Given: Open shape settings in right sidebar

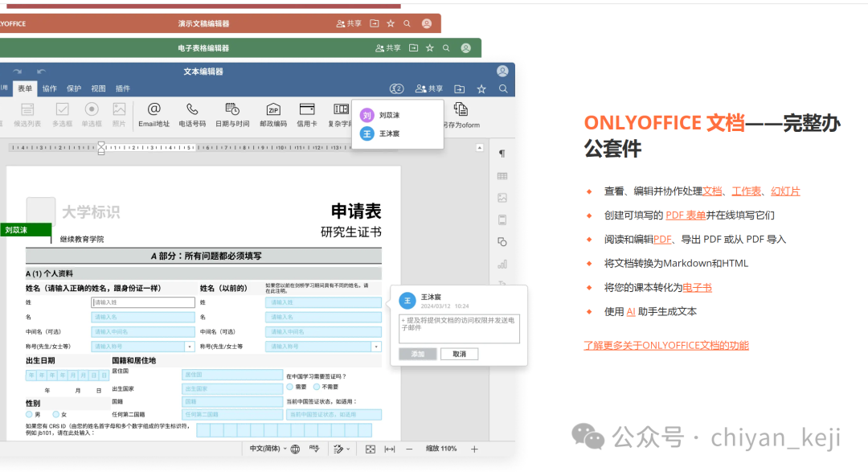Looking at the screenshot, I should click(502, 241).
